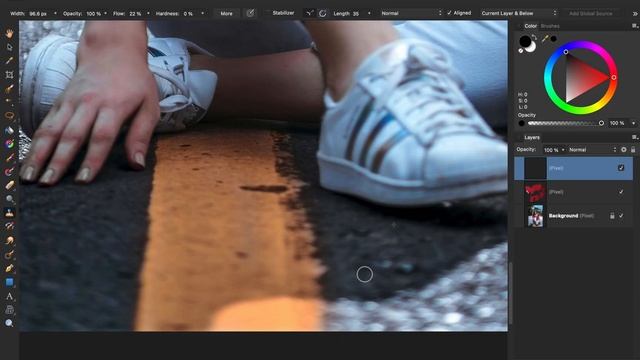Choose the Undo Brush tool

click(9, 226)
